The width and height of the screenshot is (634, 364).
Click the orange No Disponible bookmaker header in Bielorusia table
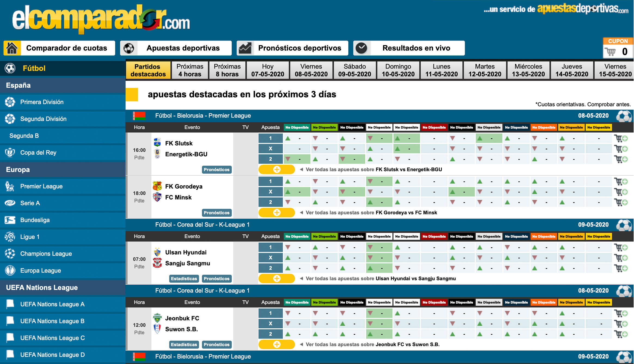pyautogui.click(x=544, y=127)
